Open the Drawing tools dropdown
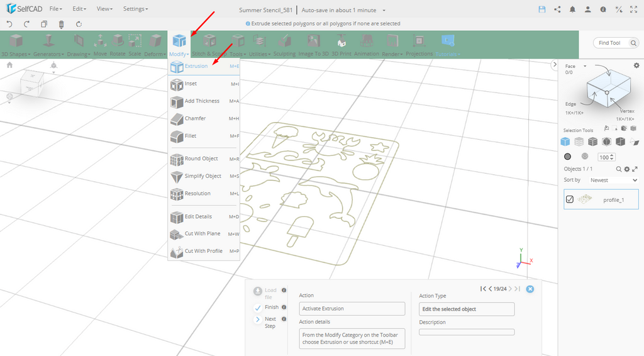This screenshot has width=644, height=356. click(x=79, y=45)
